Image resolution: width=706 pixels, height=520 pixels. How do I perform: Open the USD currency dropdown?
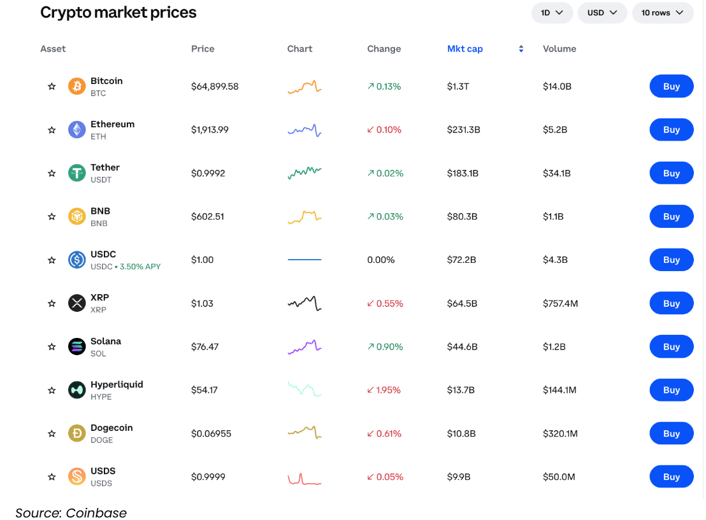coord(602,13)
